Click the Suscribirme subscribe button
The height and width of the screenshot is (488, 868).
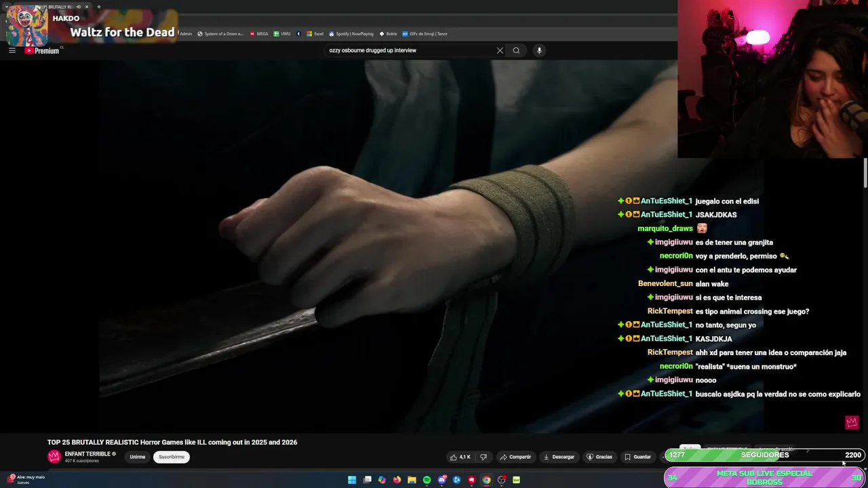coord(172,457)
